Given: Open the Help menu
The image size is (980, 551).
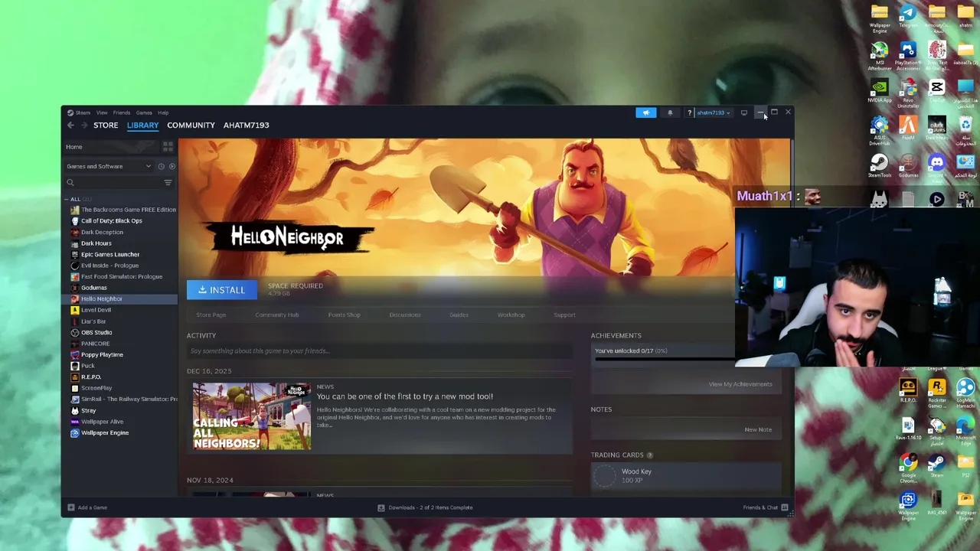Looking at the screenshot, I should pos(163,112).
